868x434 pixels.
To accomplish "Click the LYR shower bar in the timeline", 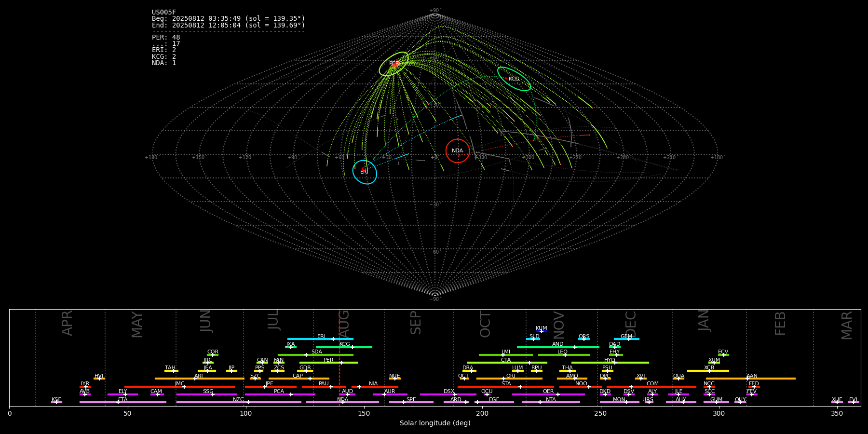I will coord(85,387).
